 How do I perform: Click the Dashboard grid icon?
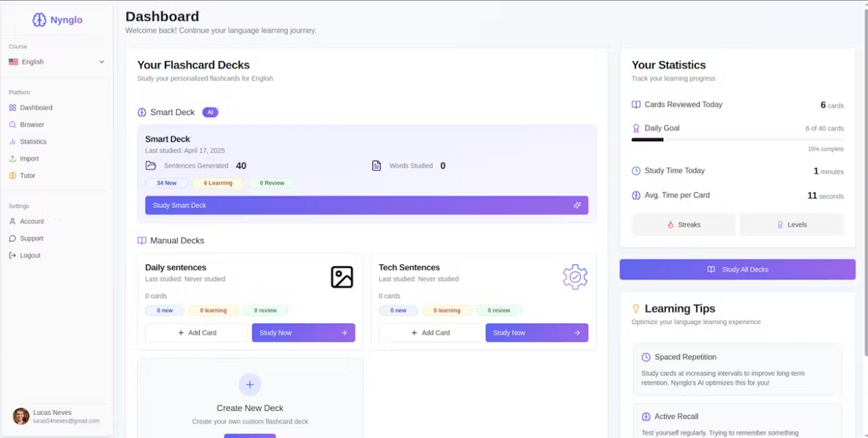[x=13, y=108]
